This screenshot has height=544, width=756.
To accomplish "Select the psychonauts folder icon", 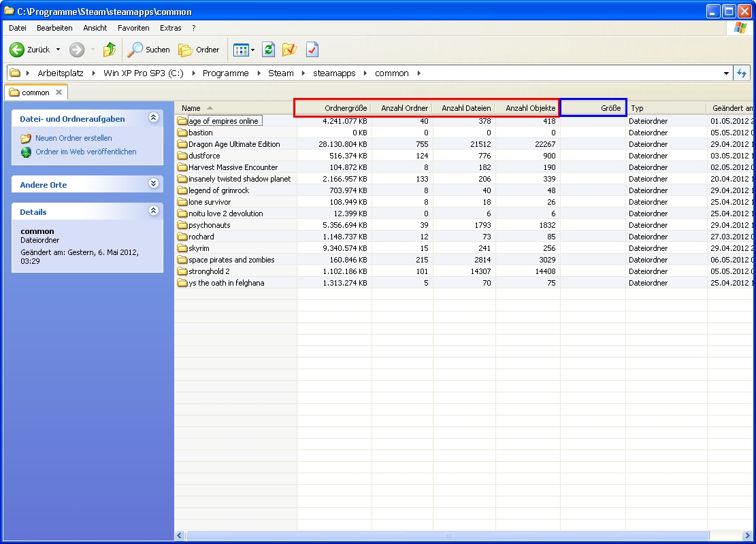I will (x=182, y=225).
